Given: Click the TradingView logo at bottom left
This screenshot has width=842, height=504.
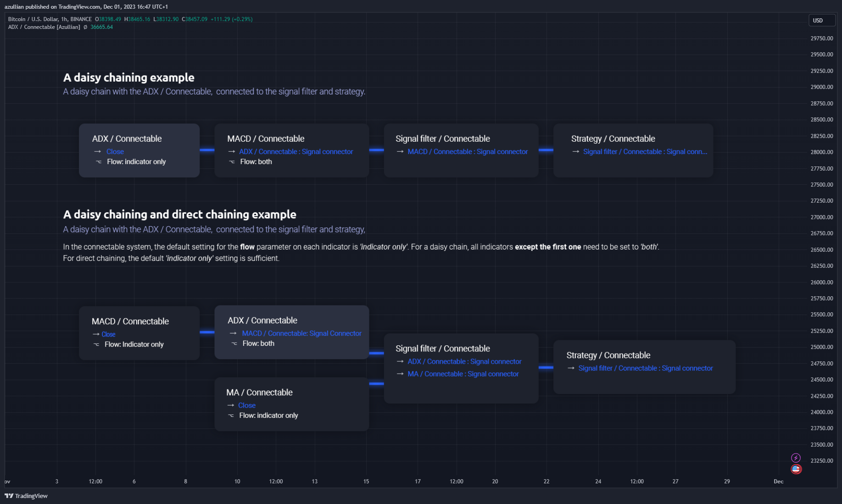Looking at the screenshot, I should 26,496.
